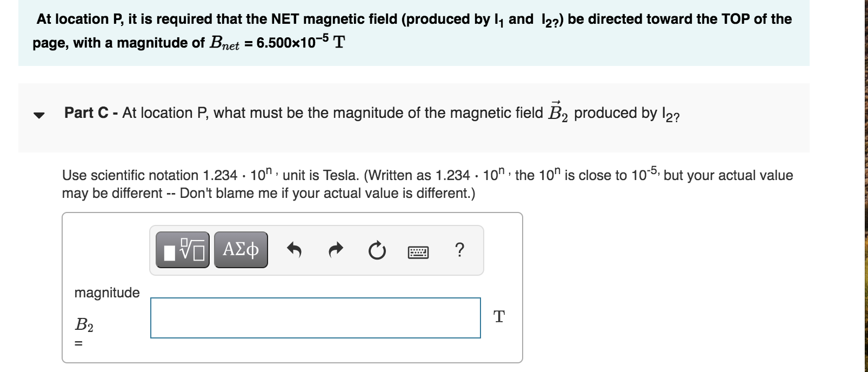
Task: Click the equals sign below B2
Action: click(78, 343)
